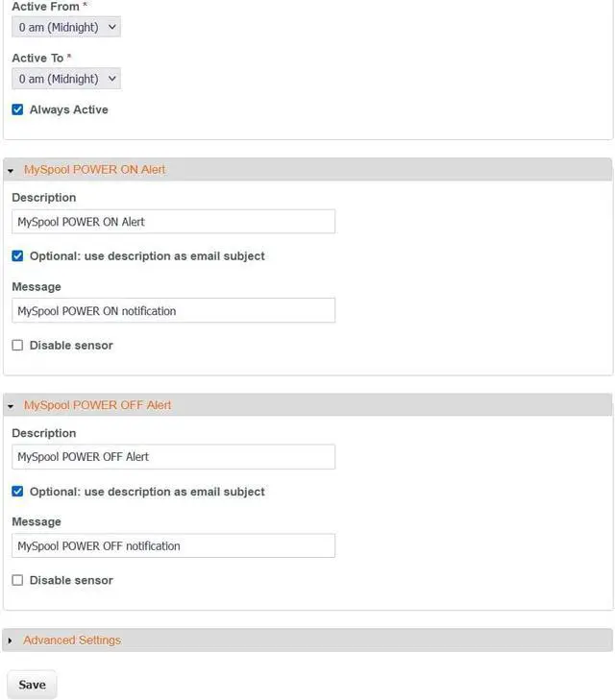
Task: Click the POWER ON Message text field
Action: pos(173,311)
